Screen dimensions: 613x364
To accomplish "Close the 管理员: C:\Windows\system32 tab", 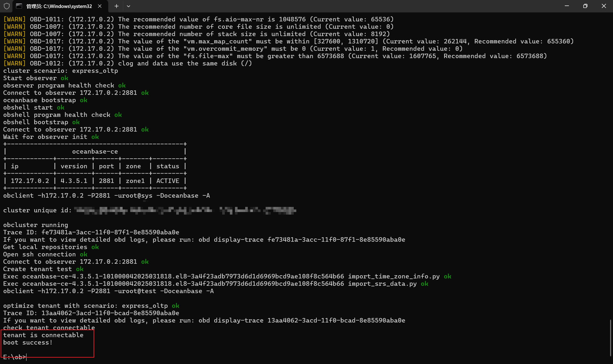I will (99, 6).
